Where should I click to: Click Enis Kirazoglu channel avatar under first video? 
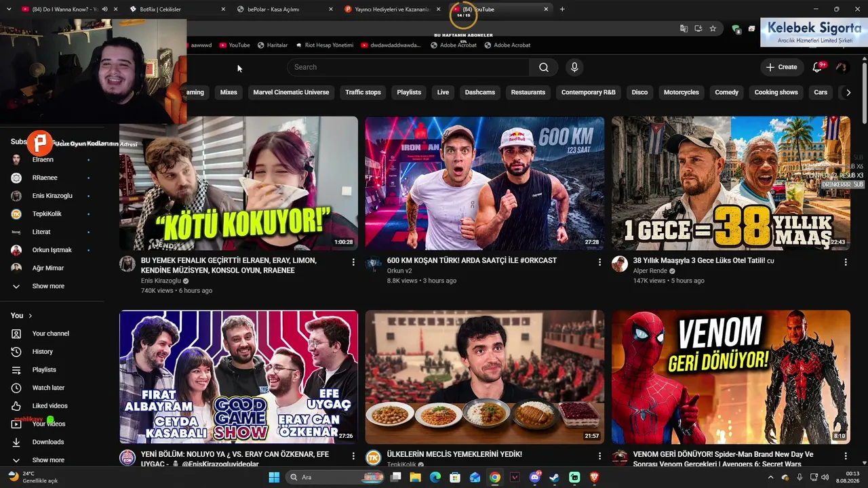(127, 264)
